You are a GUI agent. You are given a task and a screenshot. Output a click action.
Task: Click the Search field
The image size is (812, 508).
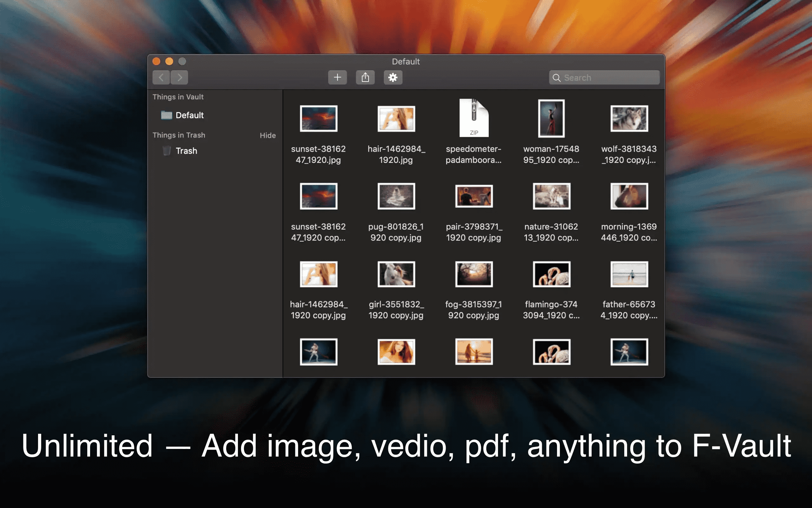[x=604, y=77]
